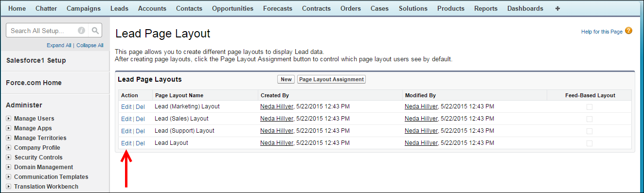The image size is (644, 193).
Task: Open Neda Hillyer creator link for Lead Layout row
Action: [x=277, y=143]
